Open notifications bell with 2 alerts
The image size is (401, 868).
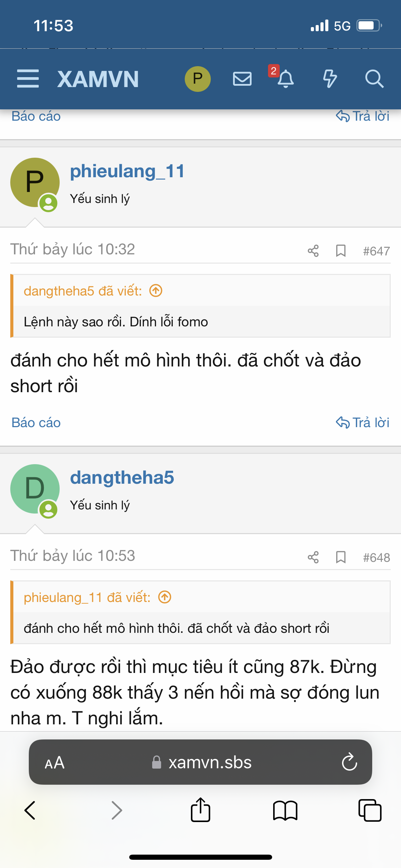coord(285,79)
